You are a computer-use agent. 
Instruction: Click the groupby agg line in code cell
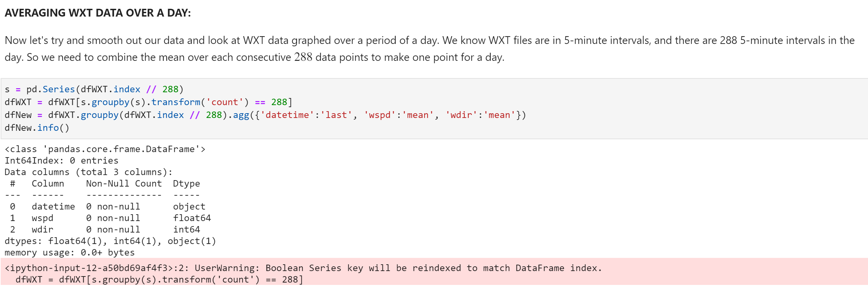pos(265,115)
